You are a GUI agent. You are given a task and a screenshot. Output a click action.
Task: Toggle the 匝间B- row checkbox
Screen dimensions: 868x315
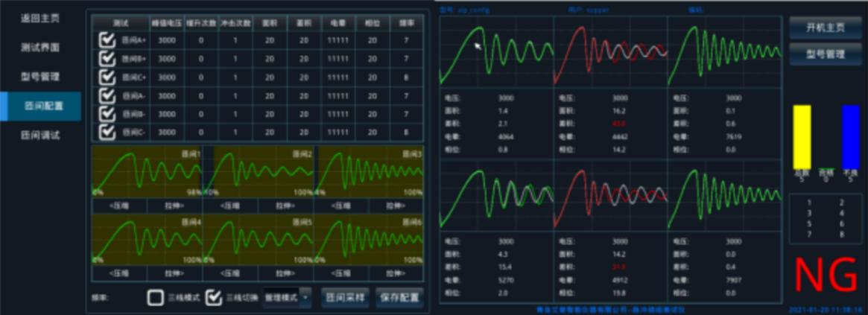[107, 114]
